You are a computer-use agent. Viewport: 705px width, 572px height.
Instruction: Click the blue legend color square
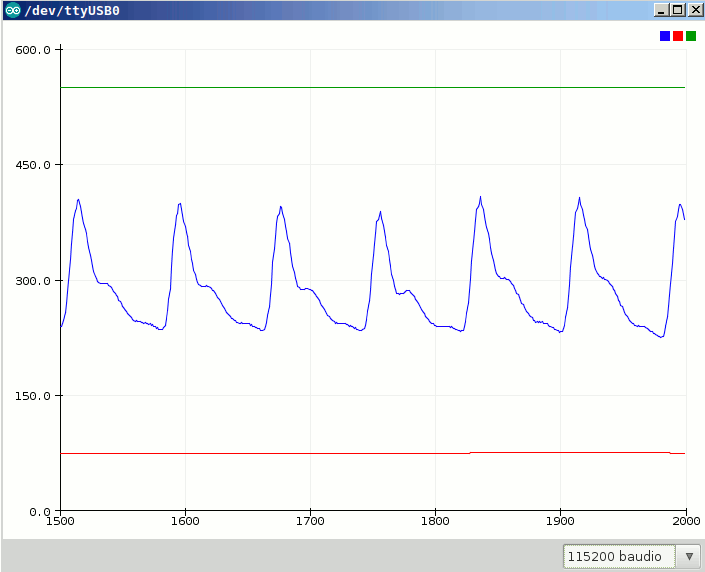pyautogui.click(x=665, y=36)
